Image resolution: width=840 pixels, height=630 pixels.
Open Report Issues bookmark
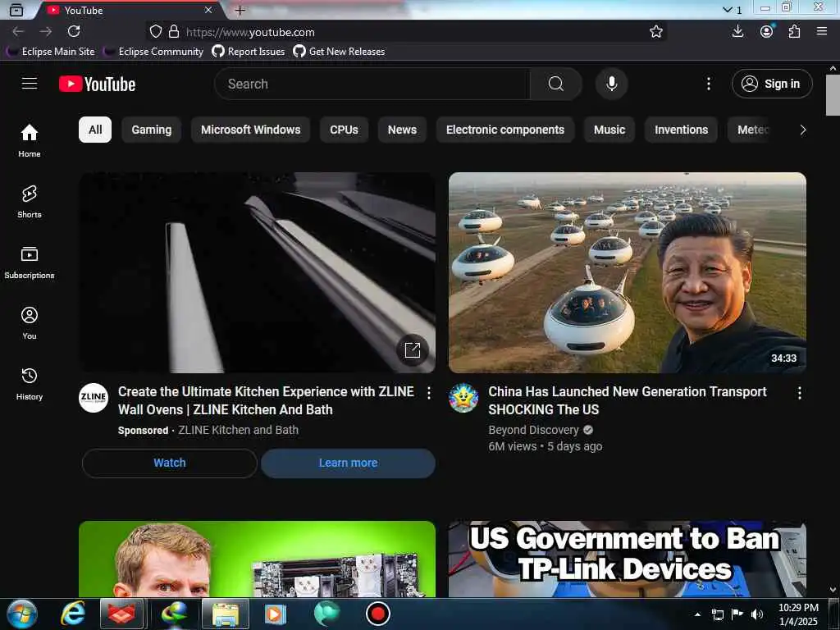[x=248, y=52]
